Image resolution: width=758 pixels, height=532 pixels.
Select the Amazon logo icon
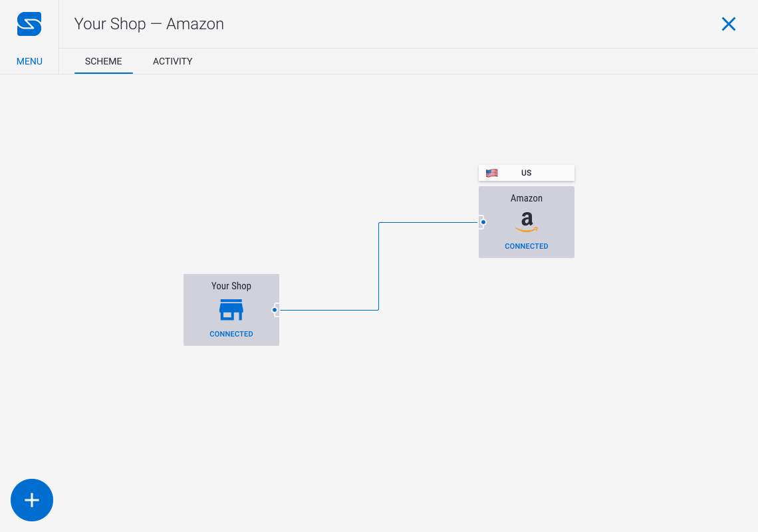tap(527, 222)
